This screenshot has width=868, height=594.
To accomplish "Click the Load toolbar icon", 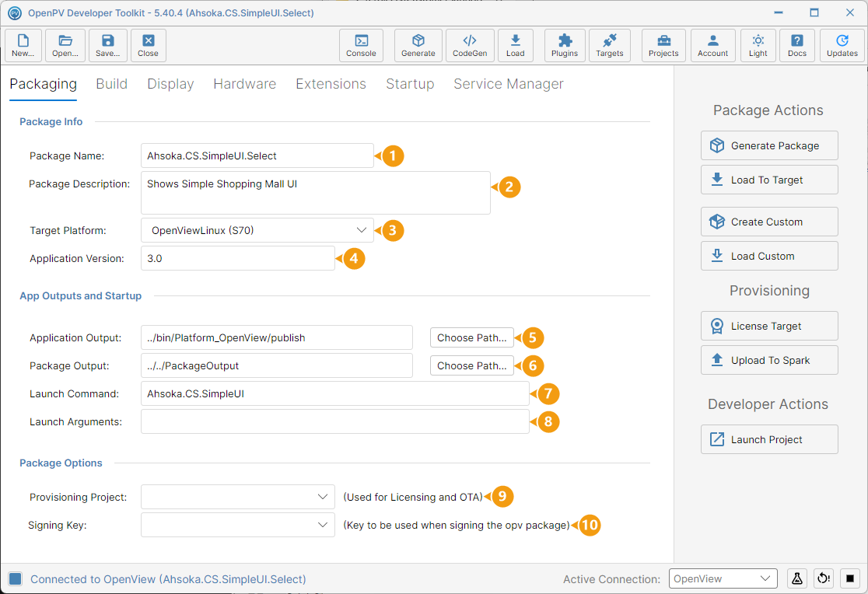I will click(516, 45).
